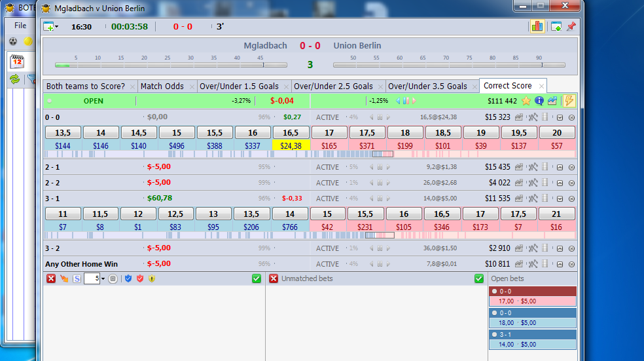Click the bar chart statistics icon
644x361 pixels.
pos(537,27)
